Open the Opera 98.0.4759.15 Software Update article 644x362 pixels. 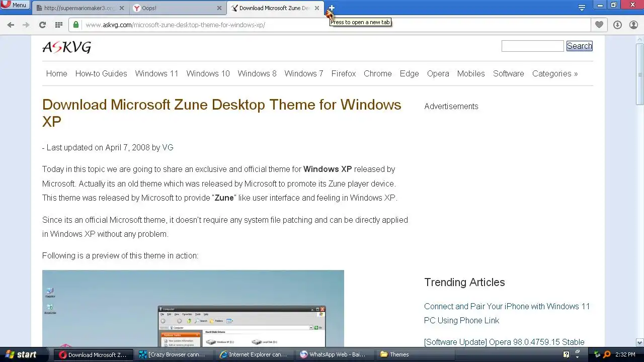pyautogui.click(x=504, y=342)
